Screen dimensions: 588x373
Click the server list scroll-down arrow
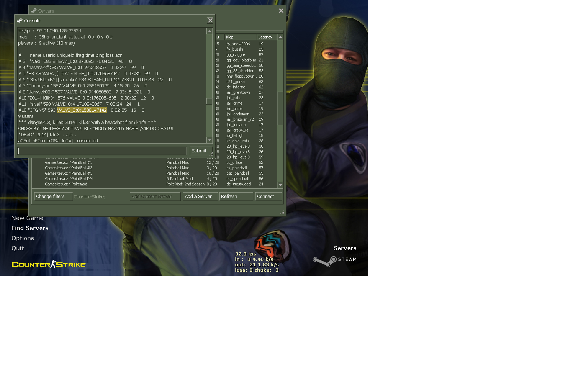click(280, 185)
